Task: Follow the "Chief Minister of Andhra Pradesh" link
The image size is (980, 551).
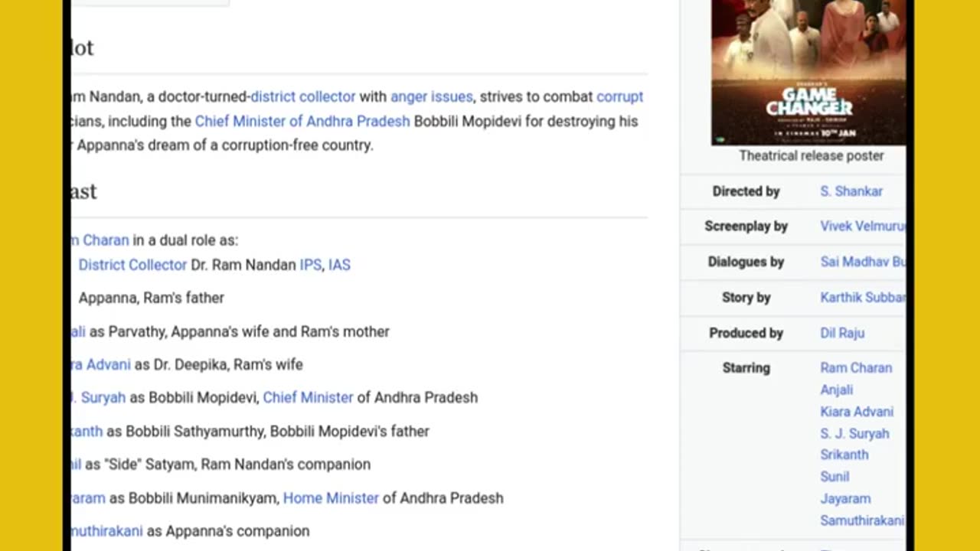Action: tap(302, 121)
